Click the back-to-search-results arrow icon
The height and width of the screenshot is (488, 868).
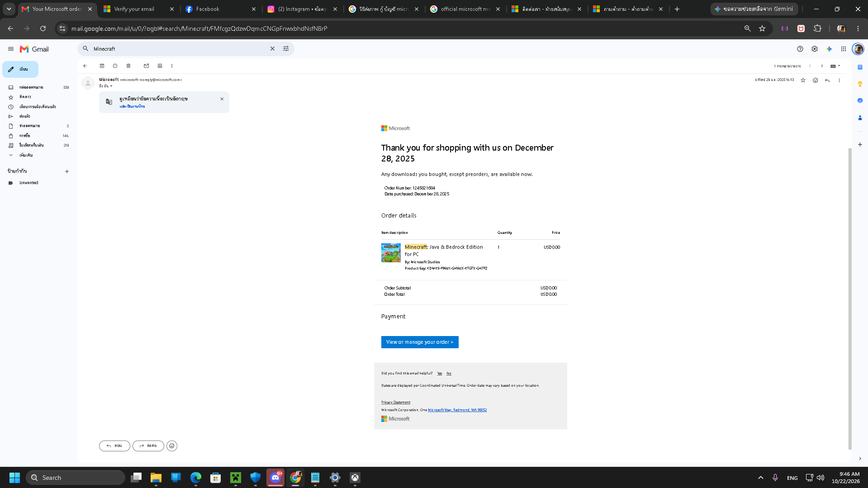tap(85, 66)
